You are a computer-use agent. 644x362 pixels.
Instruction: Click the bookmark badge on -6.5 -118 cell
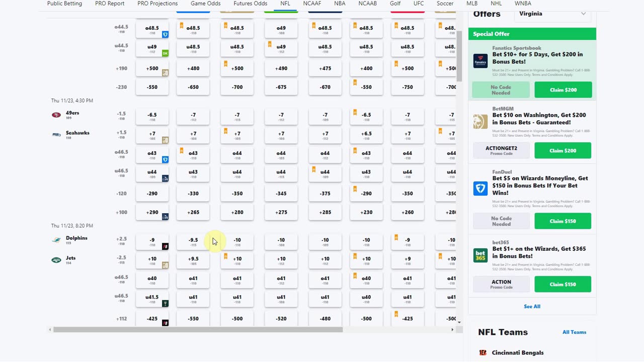tap(355, 113)
